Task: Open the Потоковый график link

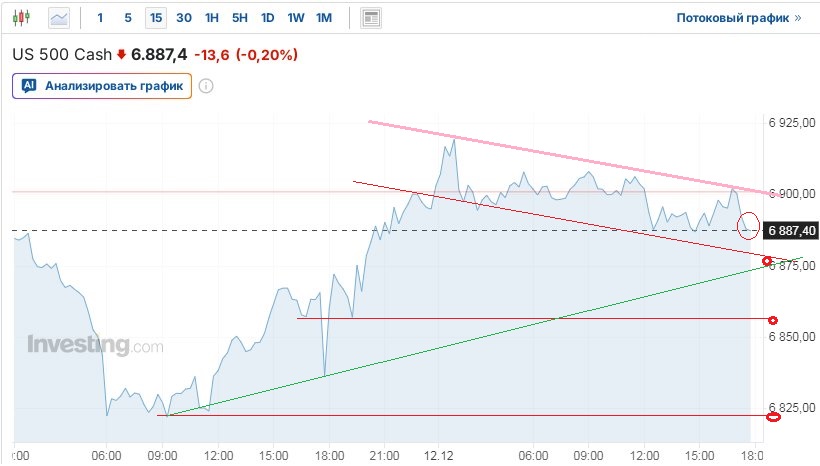Action: [739, 18]
